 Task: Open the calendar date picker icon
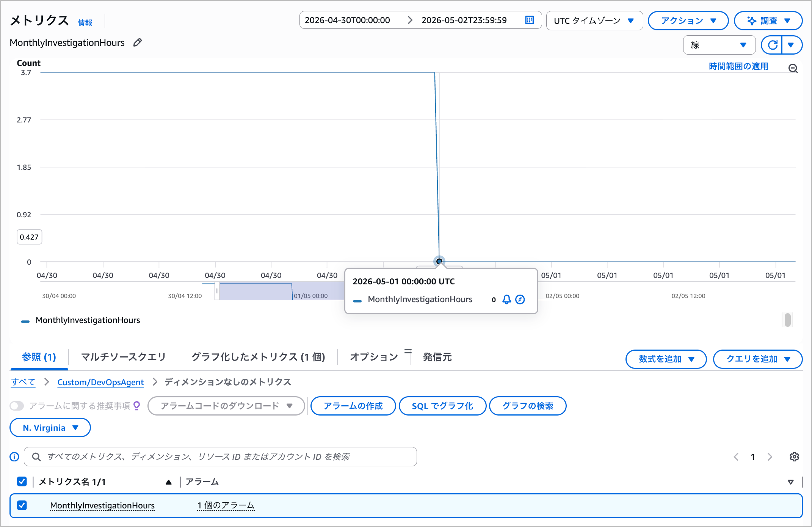[x=530, y=20]
